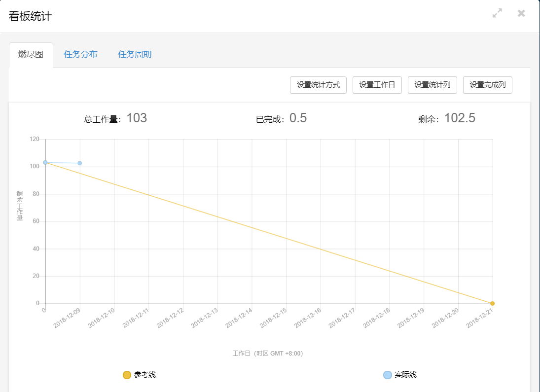This screenshot has width=540, height=392.
Task: Click the x-axis label 2018-12-17
Action: pos(342,318)
